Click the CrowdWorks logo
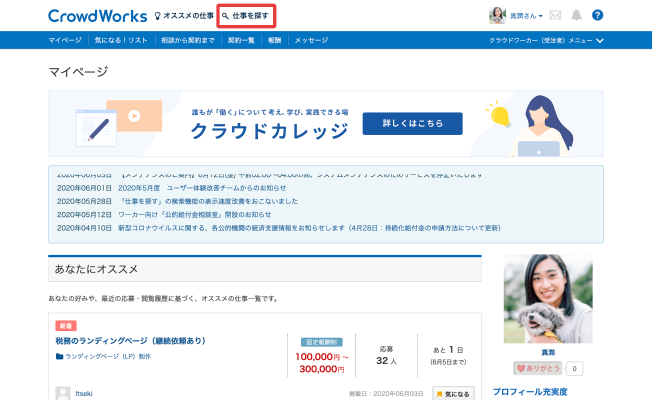 coord(94,16)
